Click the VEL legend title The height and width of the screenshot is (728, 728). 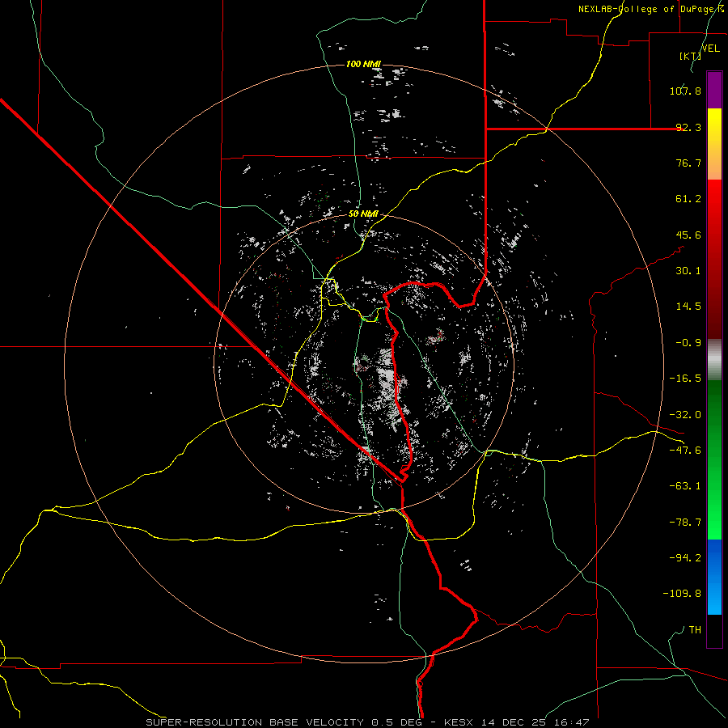pos(711,49)
